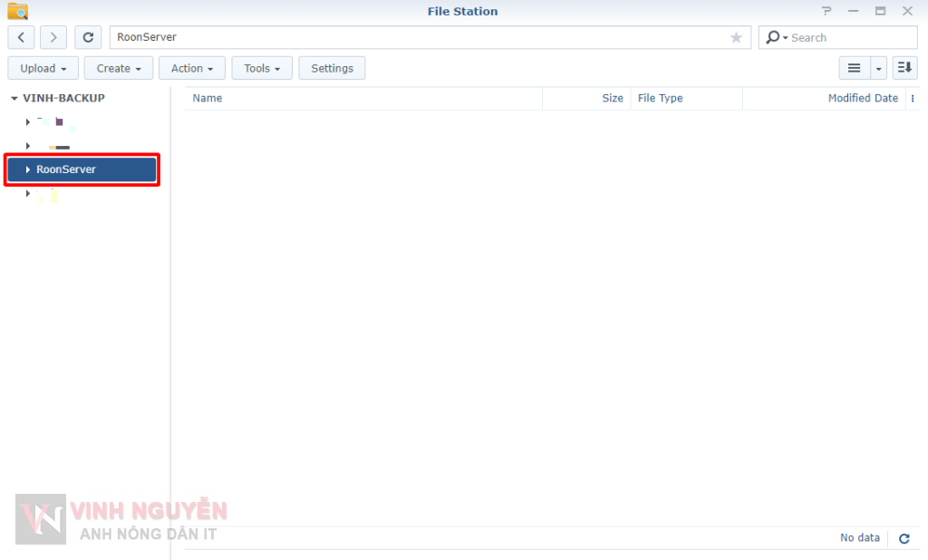Switch to list view mode icon
Screen dimensions: 928x560
click(854, 68)
